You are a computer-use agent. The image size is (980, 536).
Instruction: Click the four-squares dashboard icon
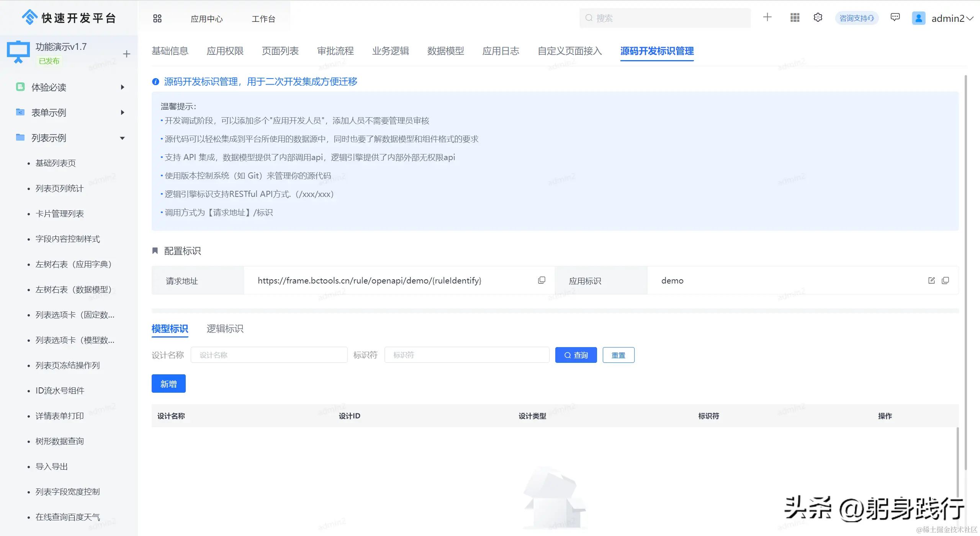coord(157,18)
